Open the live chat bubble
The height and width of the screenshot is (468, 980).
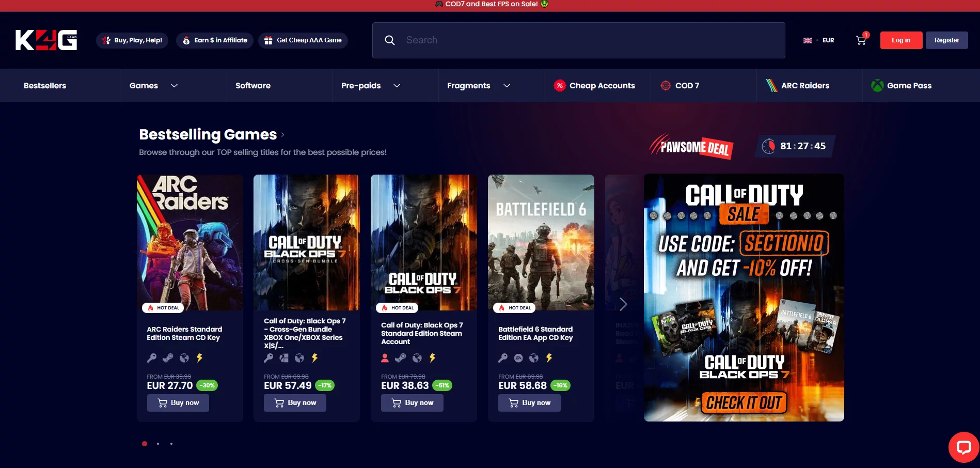point(963,447)
